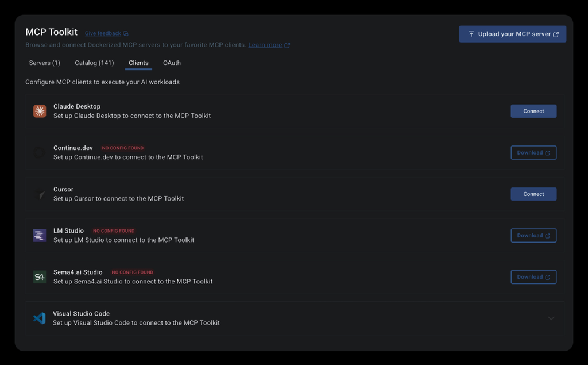
Task: Download LM Studio client
Action: [533, 236]
